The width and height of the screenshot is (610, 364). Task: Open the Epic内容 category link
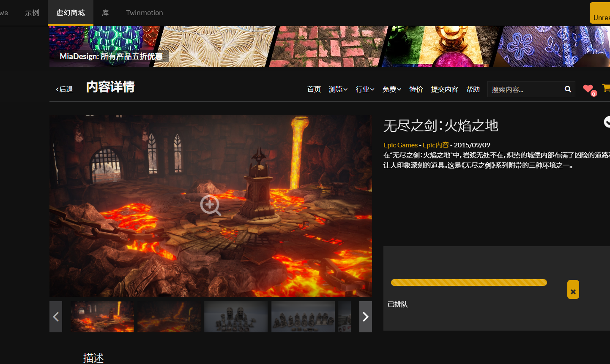click(x=436, y=145)
